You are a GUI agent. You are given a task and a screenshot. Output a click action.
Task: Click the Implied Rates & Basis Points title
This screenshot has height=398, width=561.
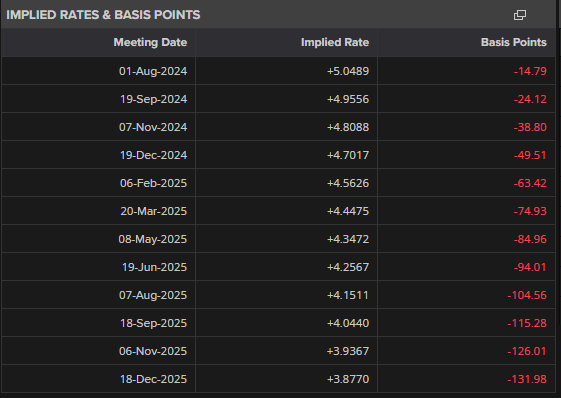(x=103, y=15)
